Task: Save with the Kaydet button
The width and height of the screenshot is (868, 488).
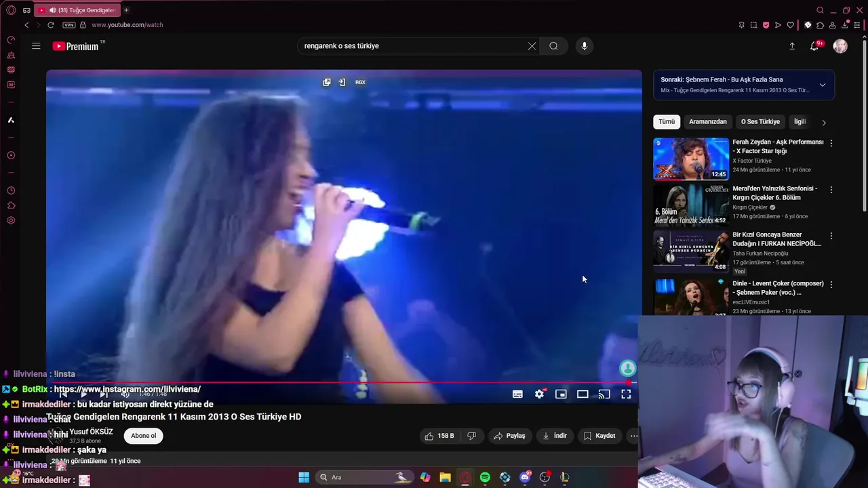Action: pos(599,436)
